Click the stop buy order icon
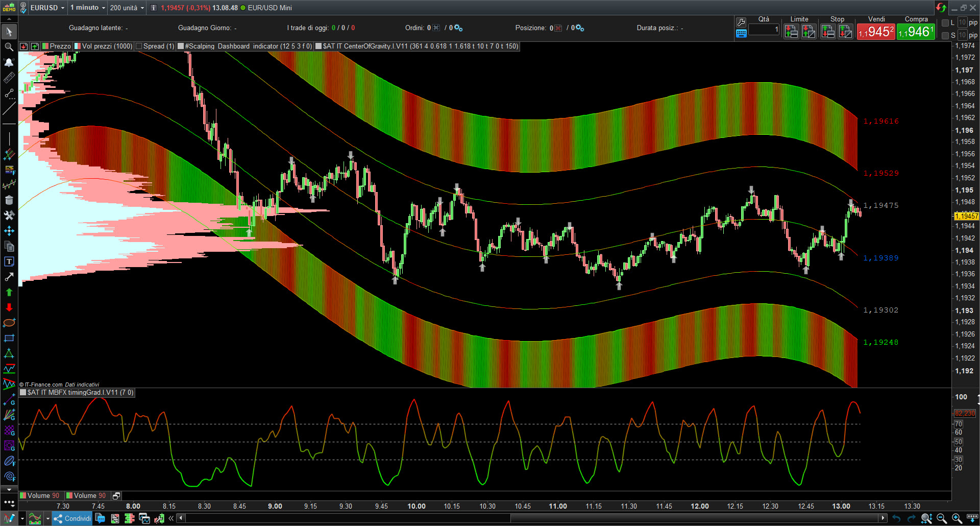Image resolution: width=980 pixels, height=526 pixels. pyautogui.click(x=845, y=32)
